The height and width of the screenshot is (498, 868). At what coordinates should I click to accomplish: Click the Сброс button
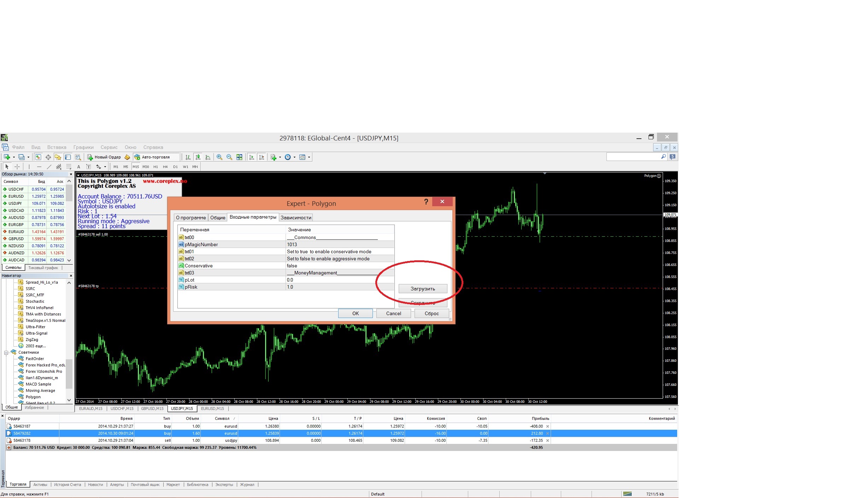pos(432,313)
